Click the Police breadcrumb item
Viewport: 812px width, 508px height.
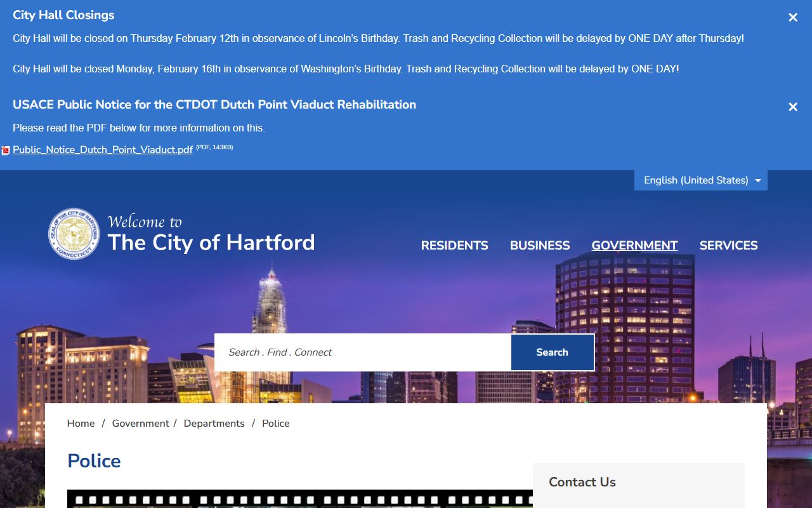coord(275,424)
